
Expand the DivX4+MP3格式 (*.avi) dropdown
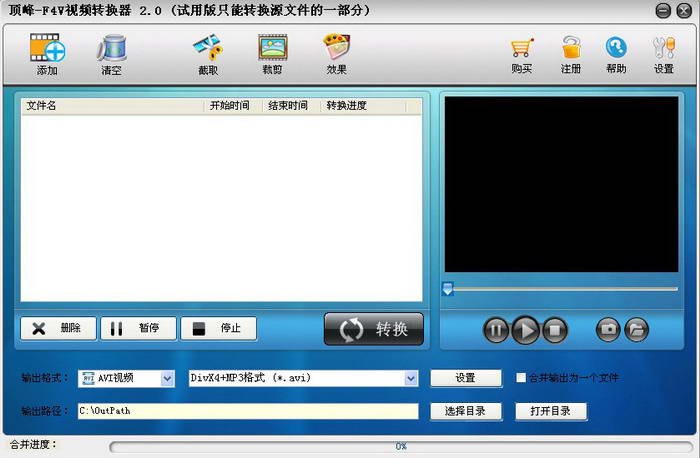[411, 379]
